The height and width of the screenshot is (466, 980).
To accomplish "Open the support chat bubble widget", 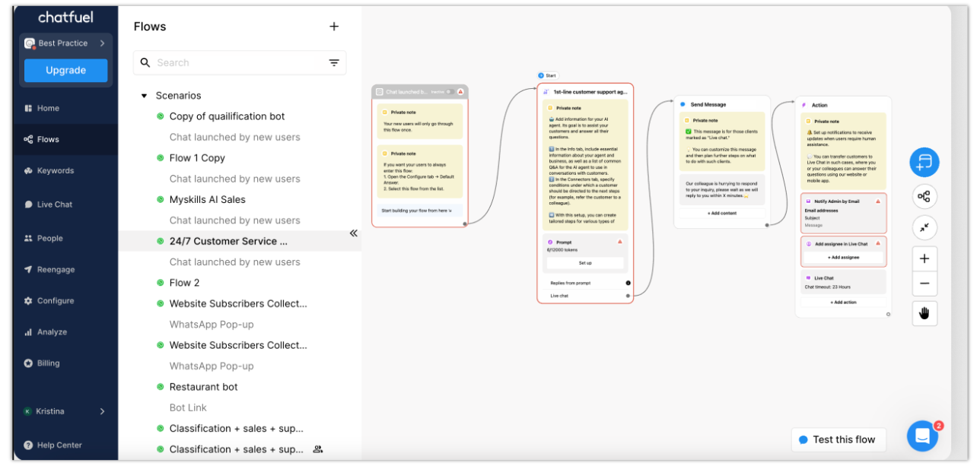I will pos(922,436).
